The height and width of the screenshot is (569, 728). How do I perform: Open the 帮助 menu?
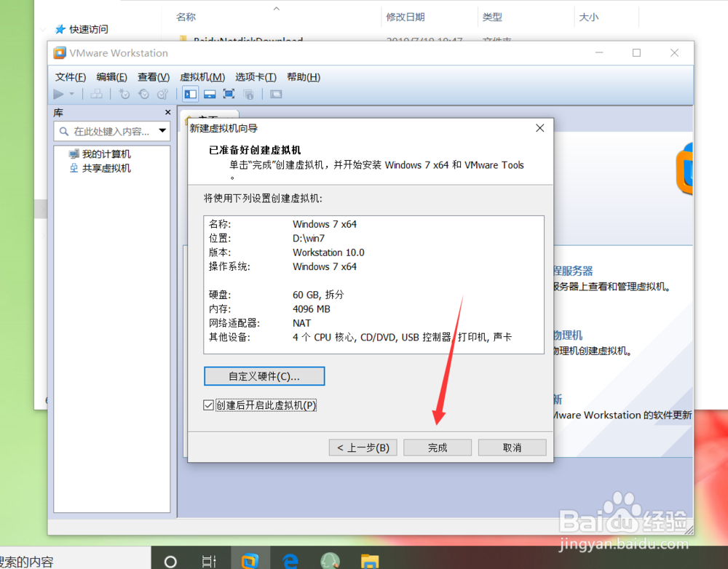tap(303, 77)
